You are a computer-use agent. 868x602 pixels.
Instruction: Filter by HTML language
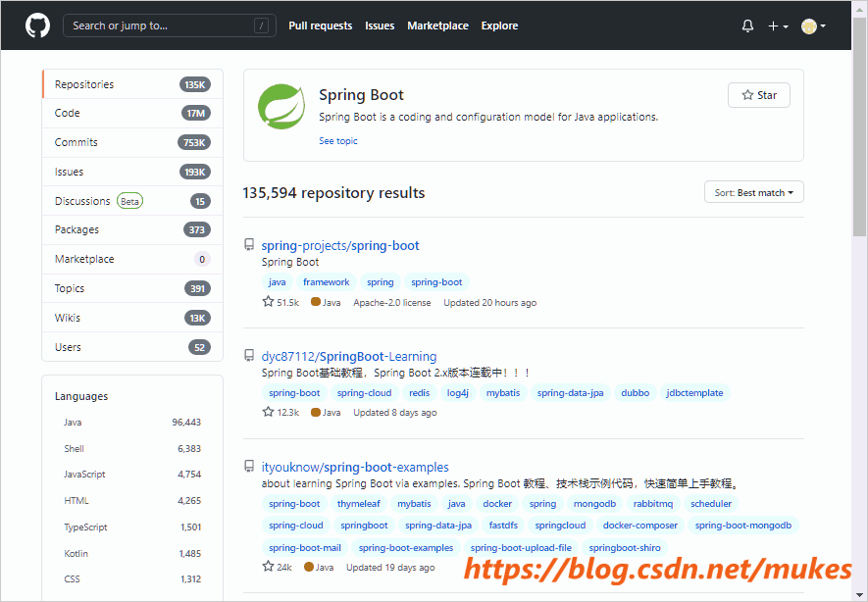(x=132, y=501)
